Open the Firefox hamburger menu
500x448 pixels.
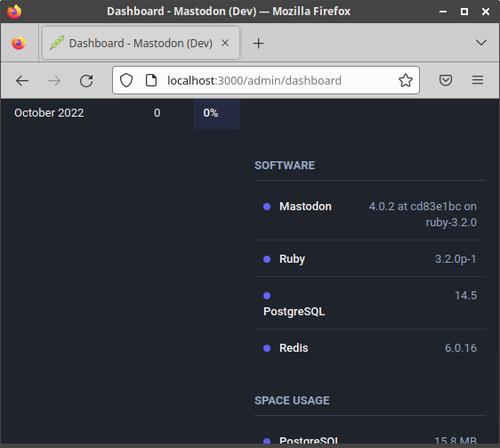point(477,80)
